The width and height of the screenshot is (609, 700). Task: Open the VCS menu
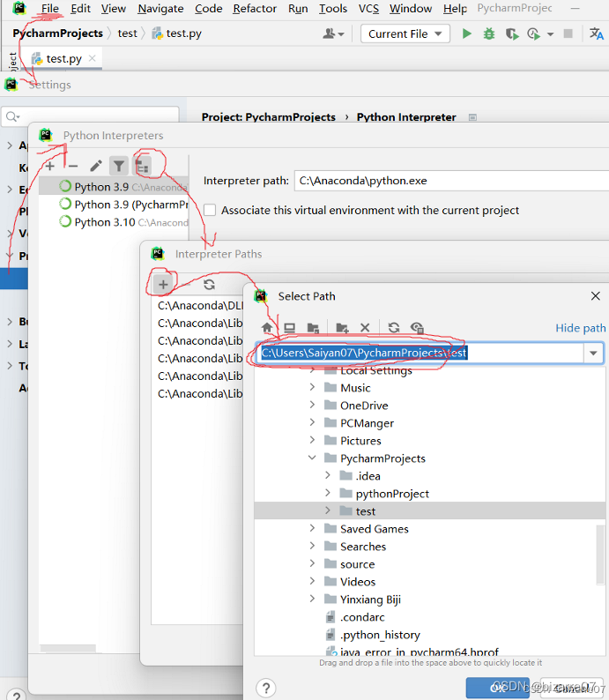[368, 9]
